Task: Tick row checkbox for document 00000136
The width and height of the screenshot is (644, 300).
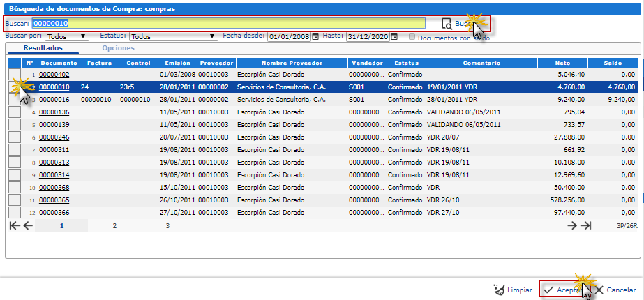Action: point(14,112)
